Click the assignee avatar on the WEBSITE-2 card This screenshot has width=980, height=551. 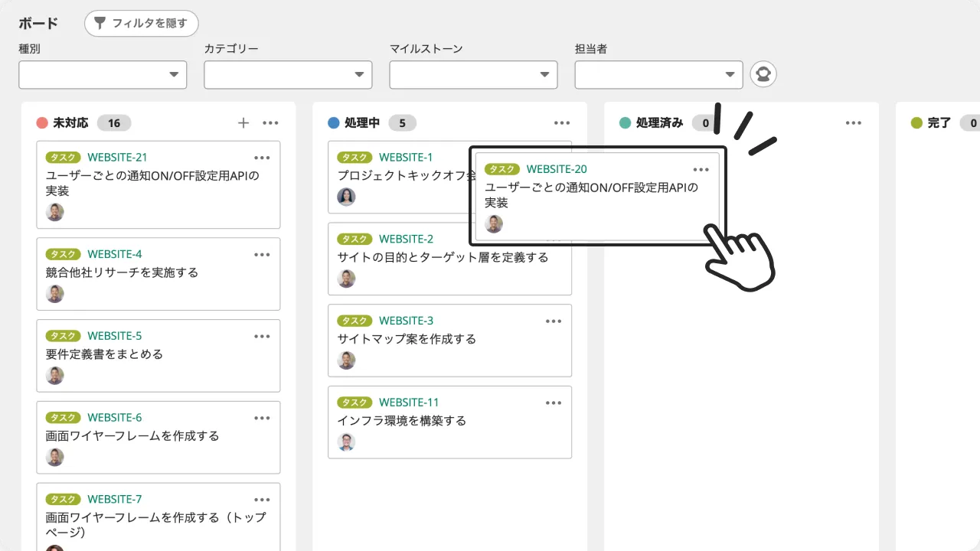click(x=346, y=279)
